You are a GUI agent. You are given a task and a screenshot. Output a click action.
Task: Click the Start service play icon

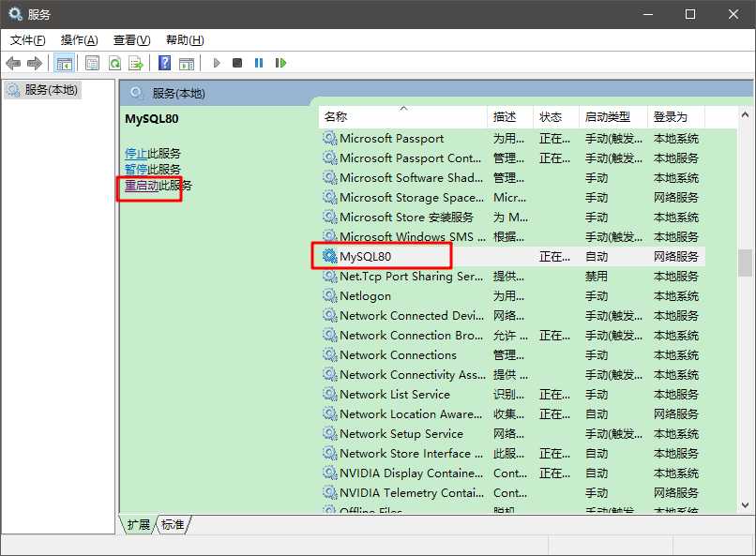pos(217,63)
